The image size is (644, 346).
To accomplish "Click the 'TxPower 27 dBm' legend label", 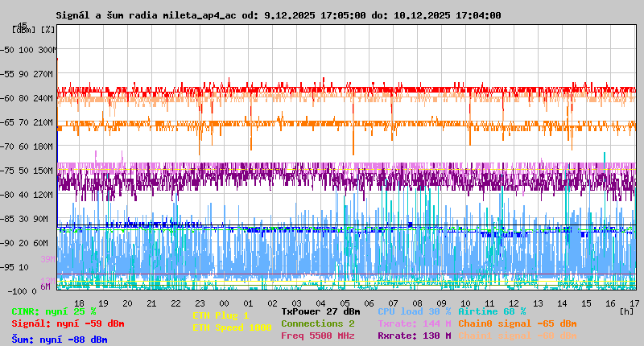I will 320,311.
